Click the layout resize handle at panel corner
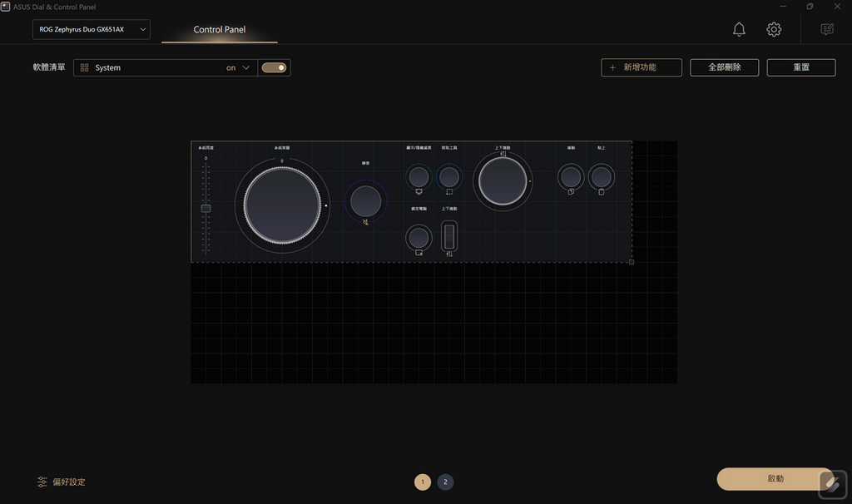The height and width of the screenshot is (504, 852). 632,262
